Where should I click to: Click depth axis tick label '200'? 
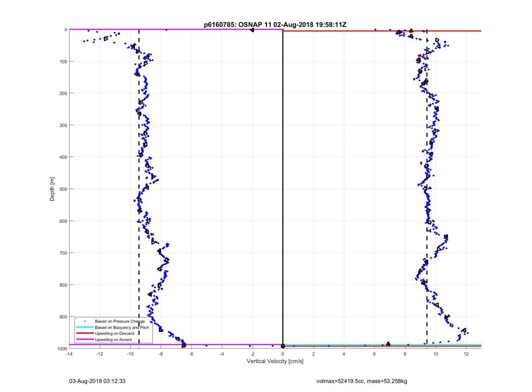(63, 93)
